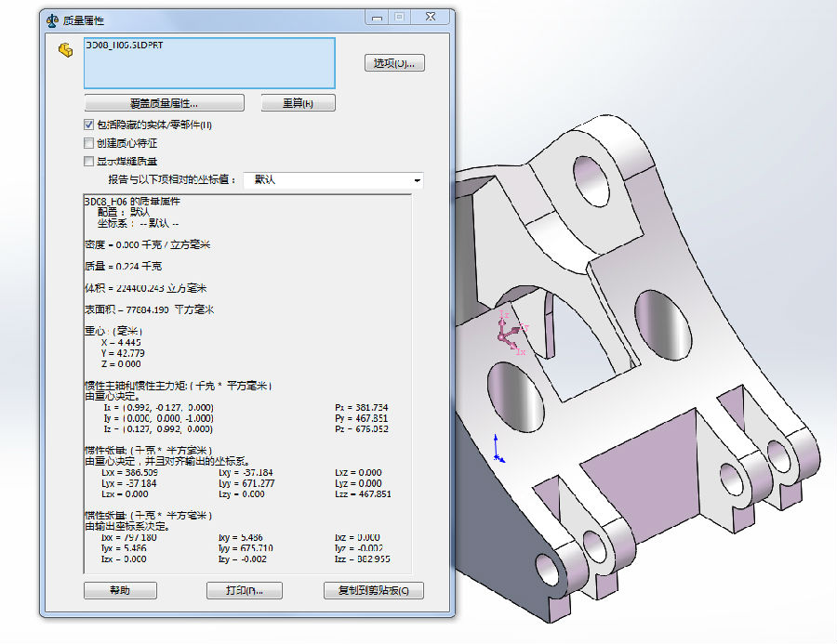Click the top circular hole on the bracket model
The image size is (837, 644).
point(593,183)
